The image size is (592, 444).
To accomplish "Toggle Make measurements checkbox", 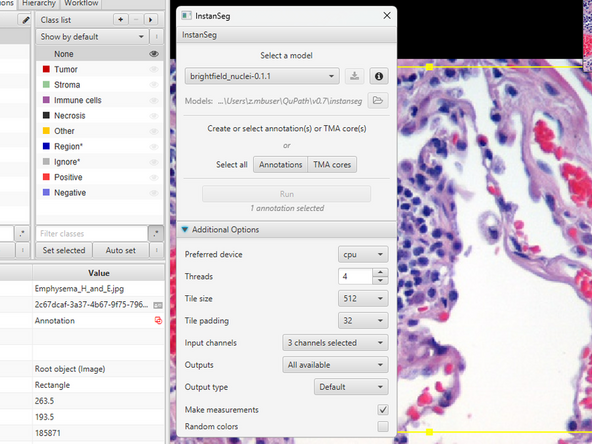I will click(382, 410).
